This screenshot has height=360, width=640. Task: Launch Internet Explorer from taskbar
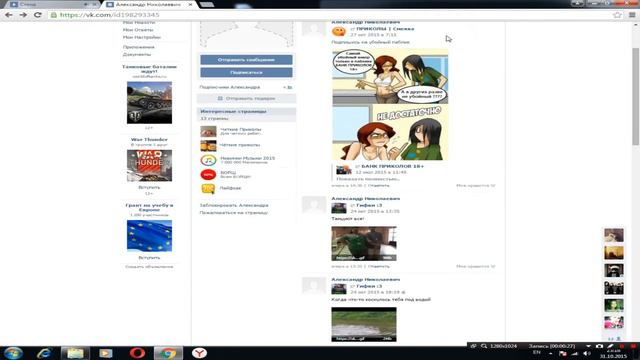(44, 353)
